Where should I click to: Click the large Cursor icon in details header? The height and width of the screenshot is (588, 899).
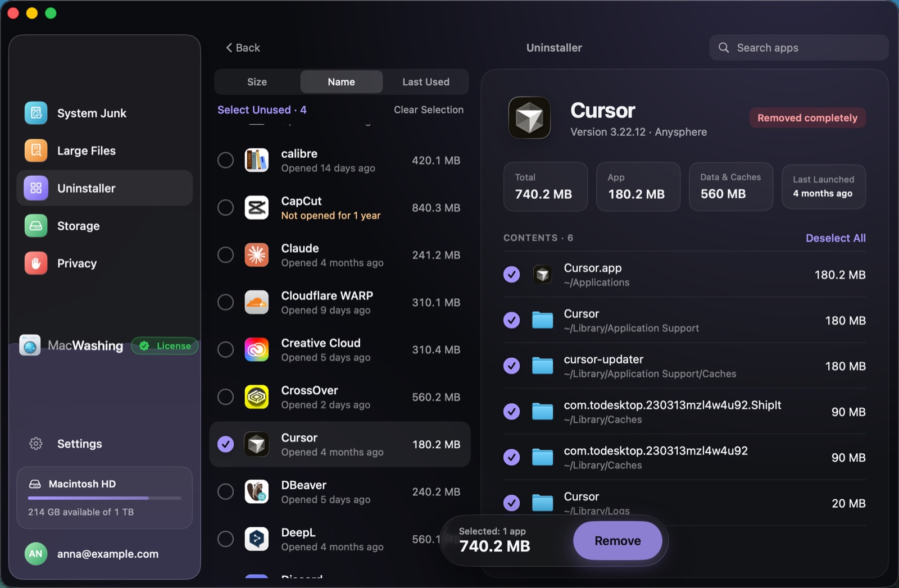coord(529,118)
